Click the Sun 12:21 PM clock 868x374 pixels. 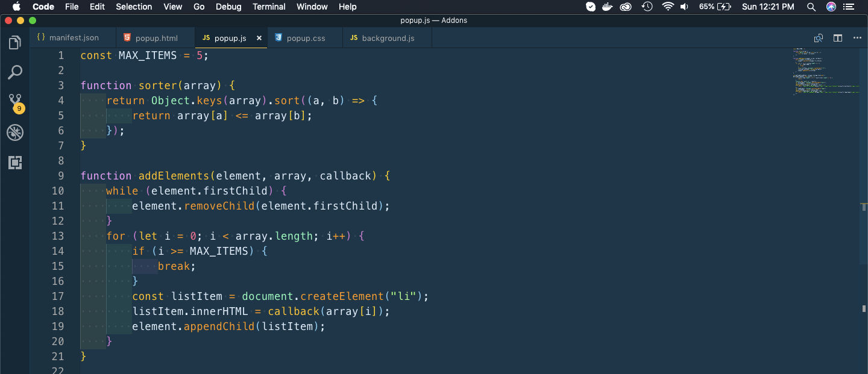(x=768, y=7)
